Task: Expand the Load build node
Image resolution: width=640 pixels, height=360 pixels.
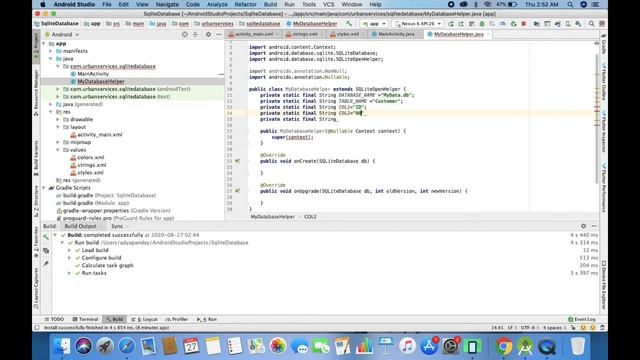Action: (x=69, y=250)
